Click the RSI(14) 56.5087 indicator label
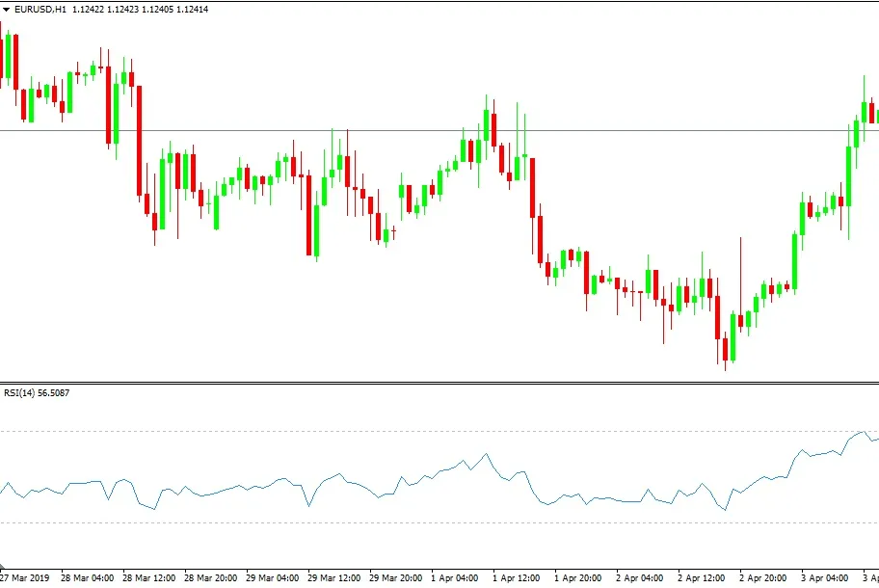Viewport: 879px width, 588px height. pyautogui.click(x=37, y=393)
